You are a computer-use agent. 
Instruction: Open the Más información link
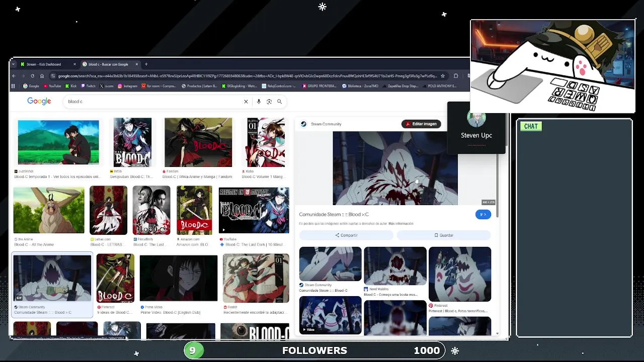click(401, 224)
